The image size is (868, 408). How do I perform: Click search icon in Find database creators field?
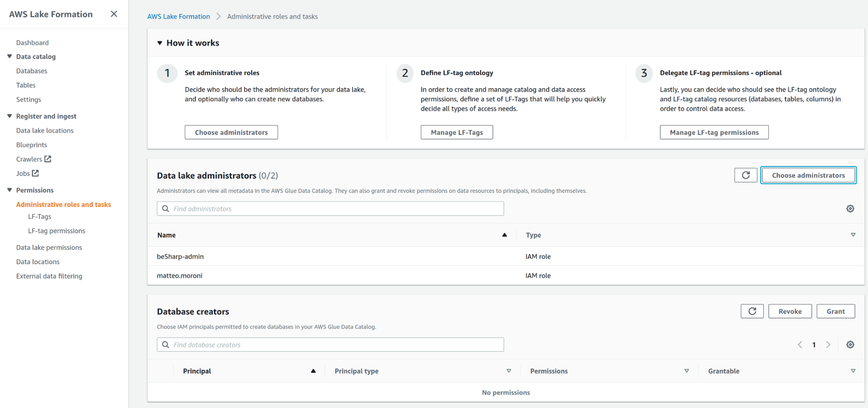pyautogui.click(x=165, y=345)
